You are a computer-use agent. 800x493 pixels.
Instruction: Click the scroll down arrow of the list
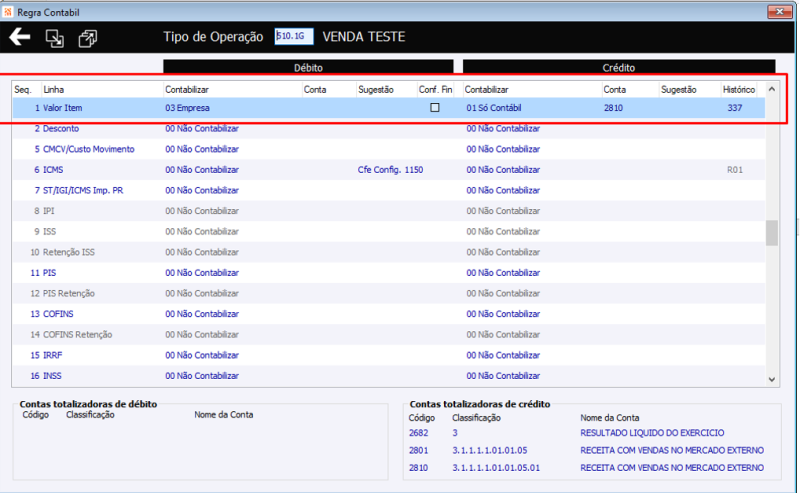(771, 379)
